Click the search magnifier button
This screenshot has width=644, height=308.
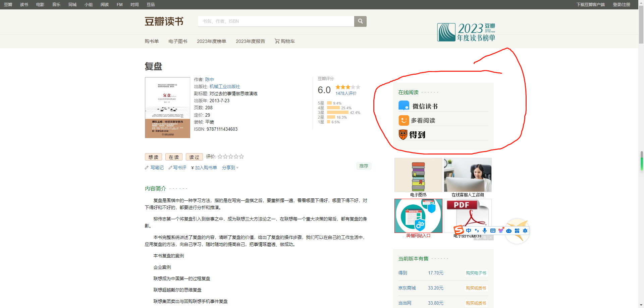point(360,21)
